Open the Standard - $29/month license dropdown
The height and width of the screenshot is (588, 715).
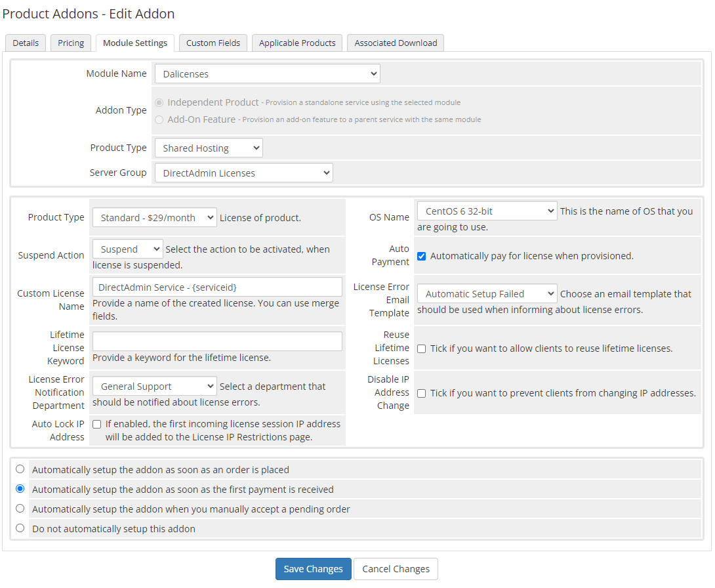154,218
